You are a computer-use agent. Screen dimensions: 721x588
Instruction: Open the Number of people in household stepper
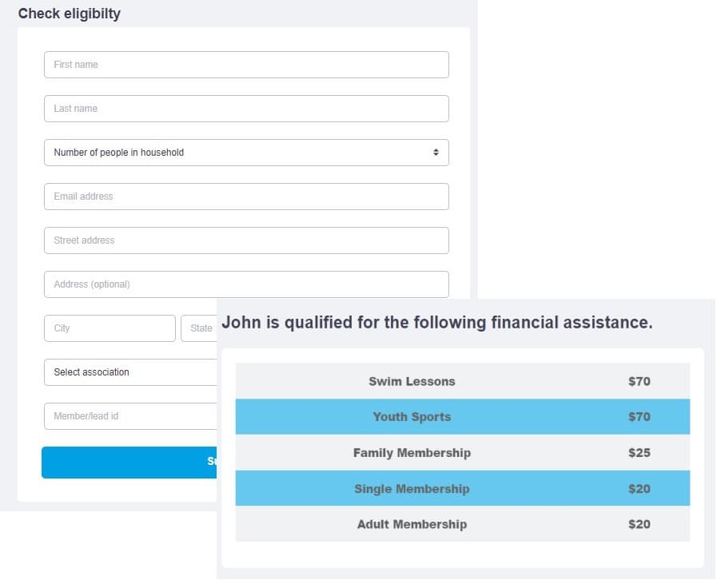tap(245, 152)
